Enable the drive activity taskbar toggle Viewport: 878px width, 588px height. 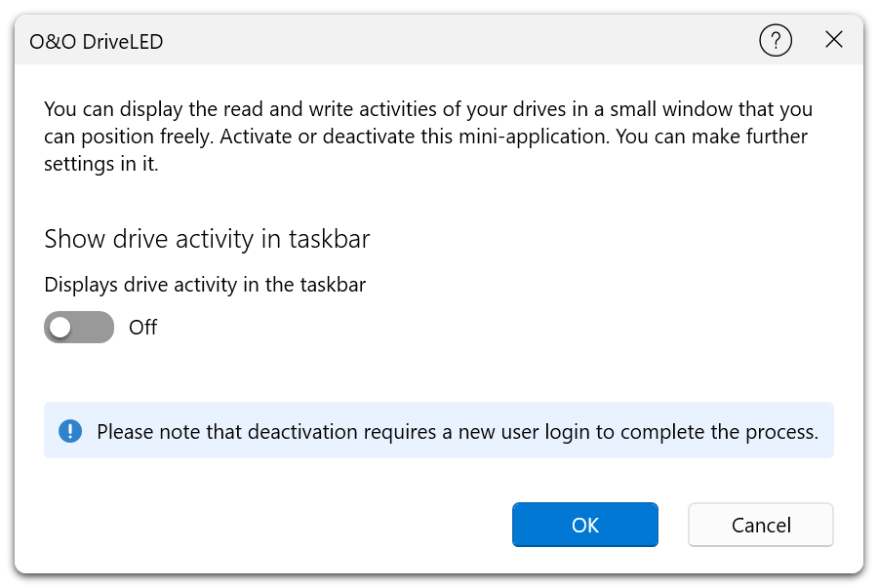[79, 328]
